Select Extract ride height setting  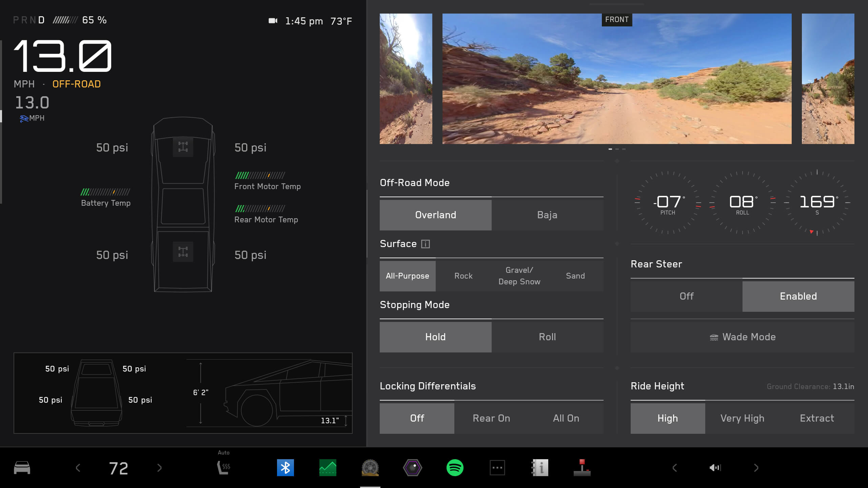(817, 418)
